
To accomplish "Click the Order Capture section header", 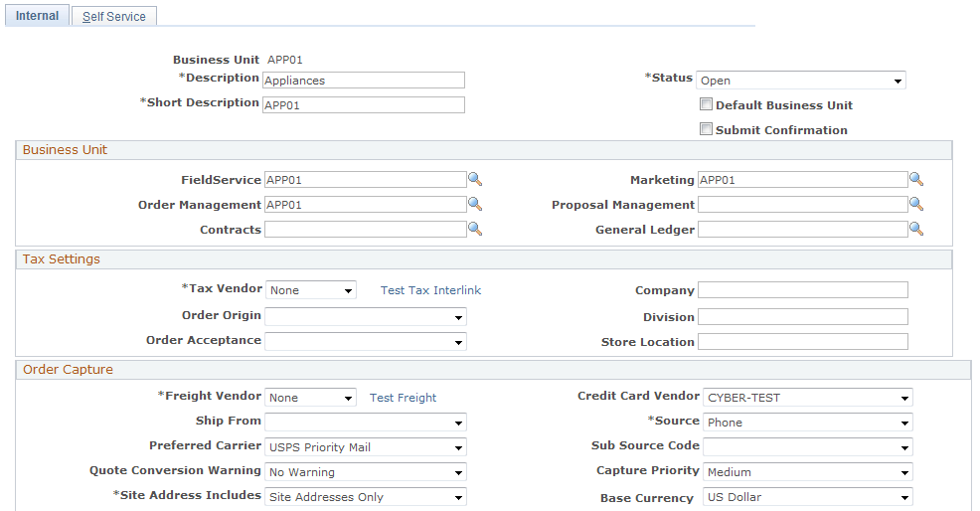I will (493, 370).
